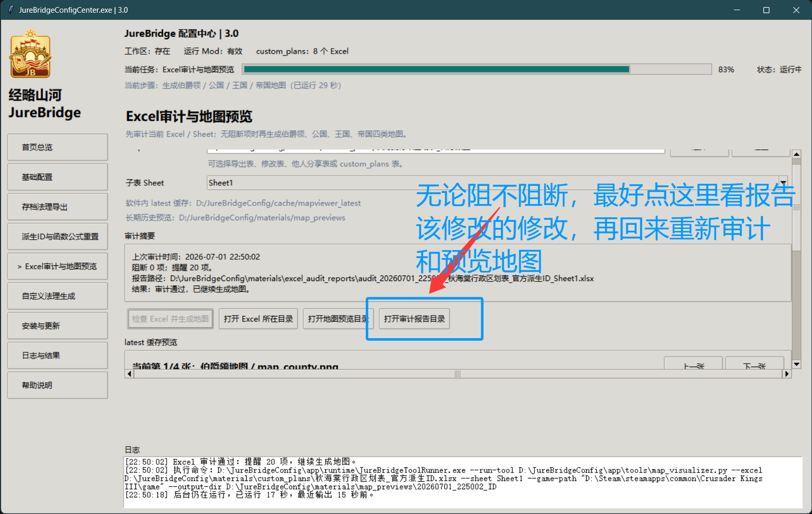Minimize the JureBridgeConfigCenter window
Viewport: 812px width, 514px height.
pyautogui.click(x=737, y=10)
